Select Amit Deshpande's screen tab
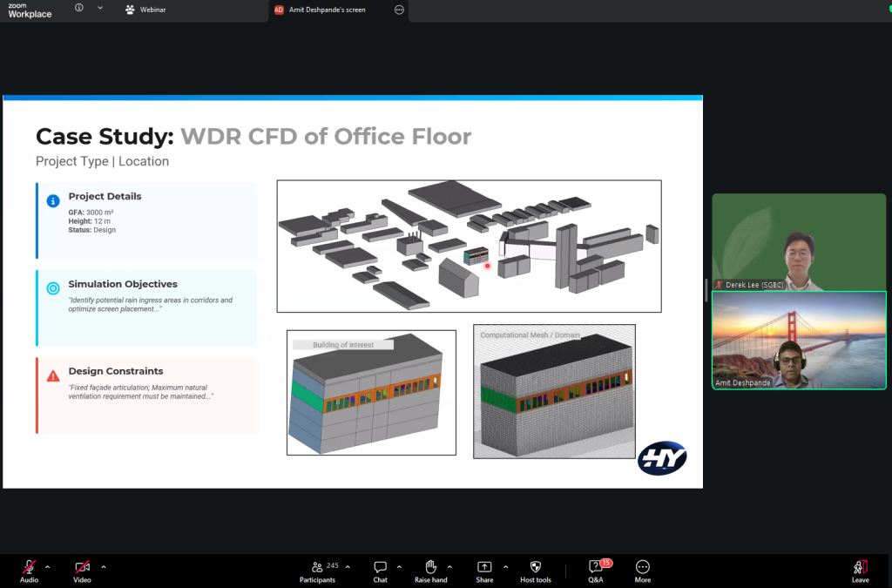The height and width of the screenshot is (588, 892). coord(327,10)
